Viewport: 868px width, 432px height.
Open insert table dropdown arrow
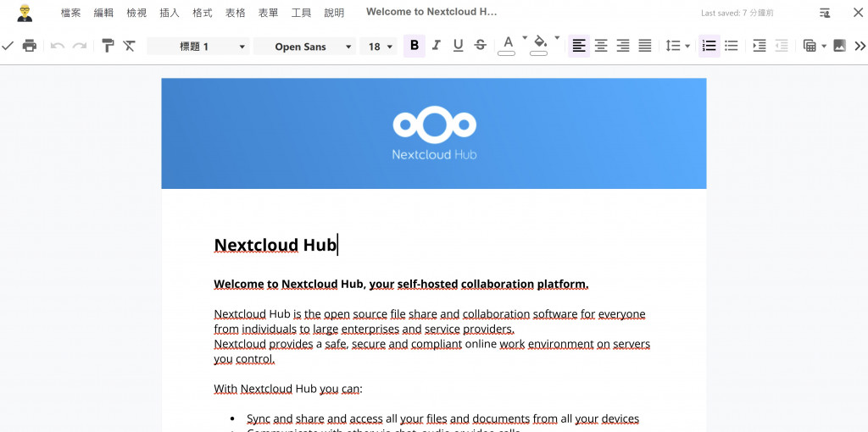coord(824,47)
